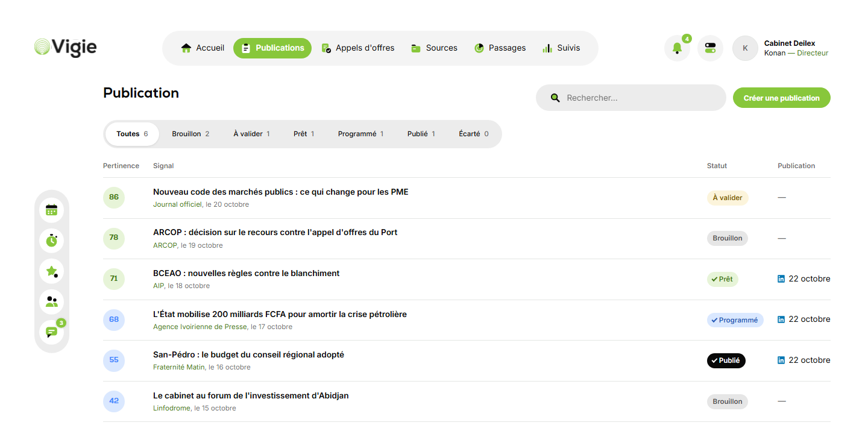Image resolution: width=868 pixels, height=434 pixels.
Task: Filter by the Brouillon tab
Action: (190, 134)
